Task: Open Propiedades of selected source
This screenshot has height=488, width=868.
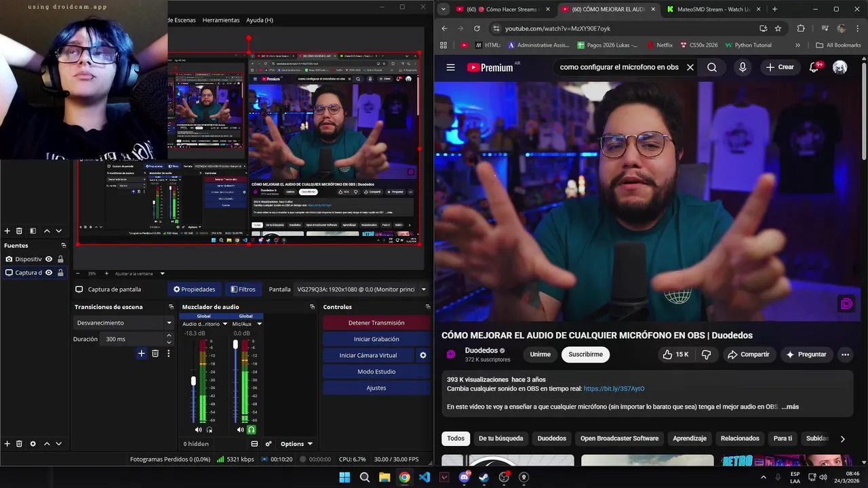Action: 195,289
